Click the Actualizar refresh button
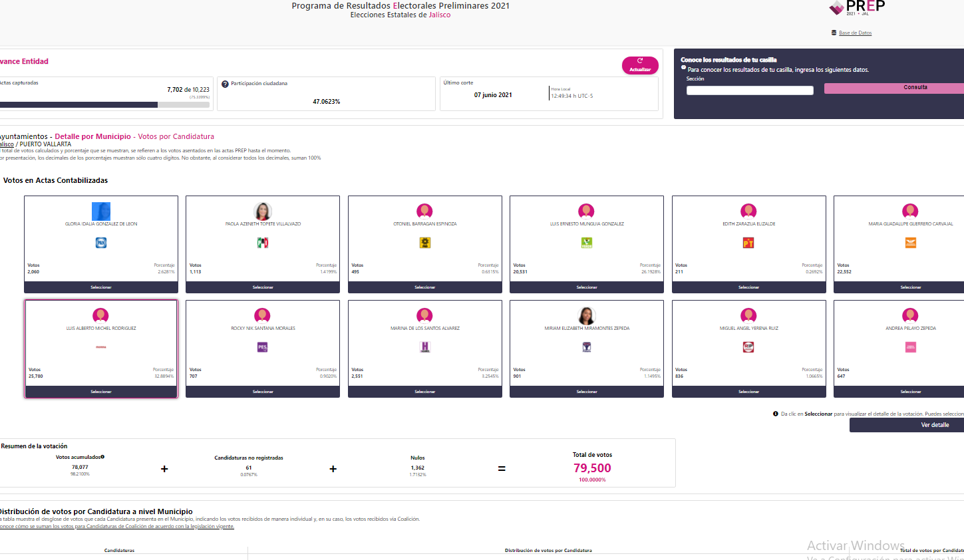964x560 pixels. tap(640, 65)
